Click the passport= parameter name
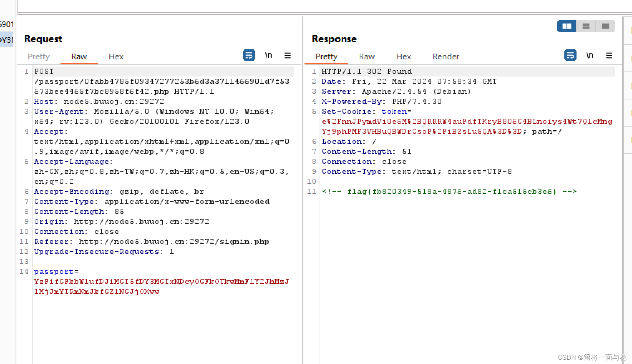Image resolution: width=632 pixels, height=364 pixels. [56, 271]
